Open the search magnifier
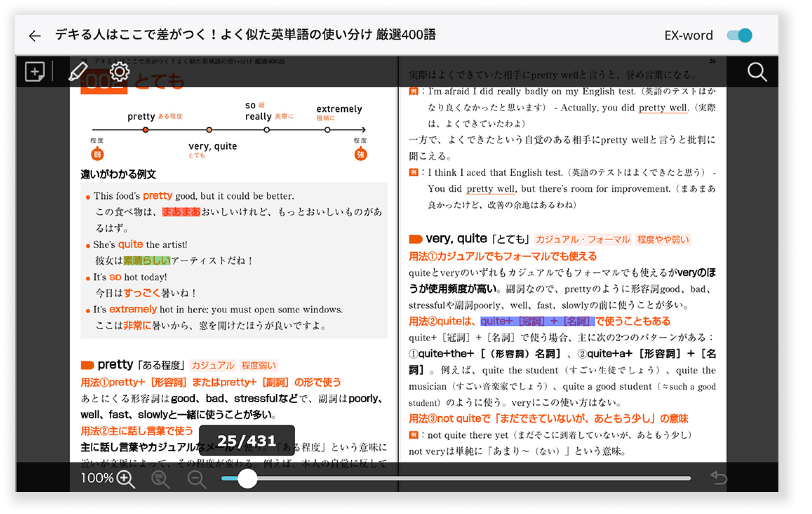The width and height of the screenshot is (812, 514). click(x=757, y=72)
